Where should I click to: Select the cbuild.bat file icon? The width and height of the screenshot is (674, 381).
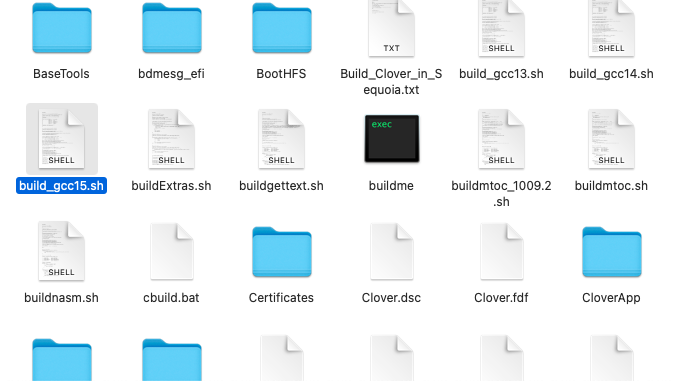[172, 251]
